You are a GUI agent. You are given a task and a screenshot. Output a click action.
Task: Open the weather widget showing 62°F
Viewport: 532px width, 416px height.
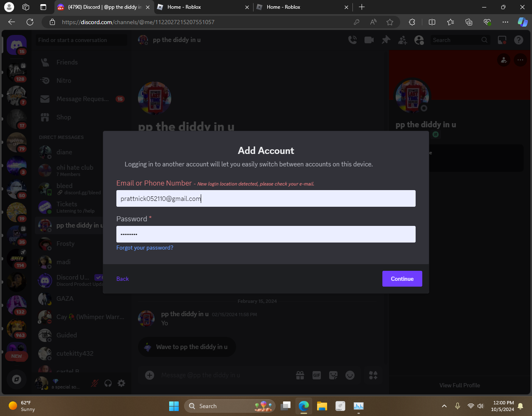point(22,406)
